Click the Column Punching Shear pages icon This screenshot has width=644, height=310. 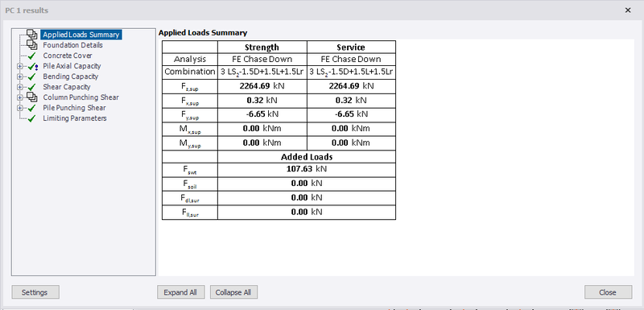click(32, 97)
